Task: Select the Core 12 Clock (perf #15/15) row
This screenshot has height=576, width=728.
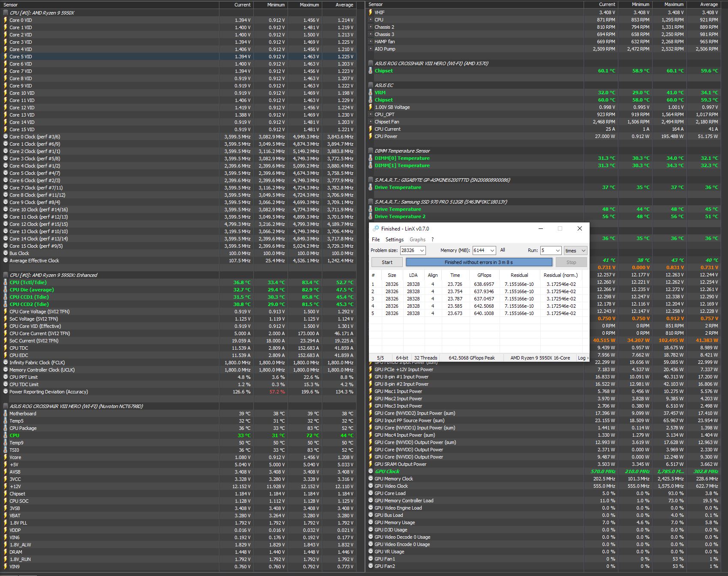Action: tap(178, 224)
